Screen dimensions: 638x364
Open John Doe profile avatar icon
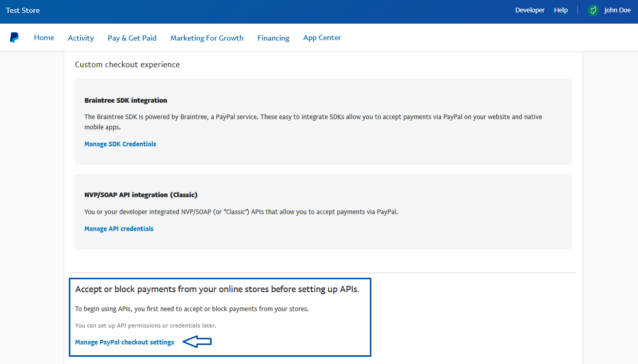point(593,10)
